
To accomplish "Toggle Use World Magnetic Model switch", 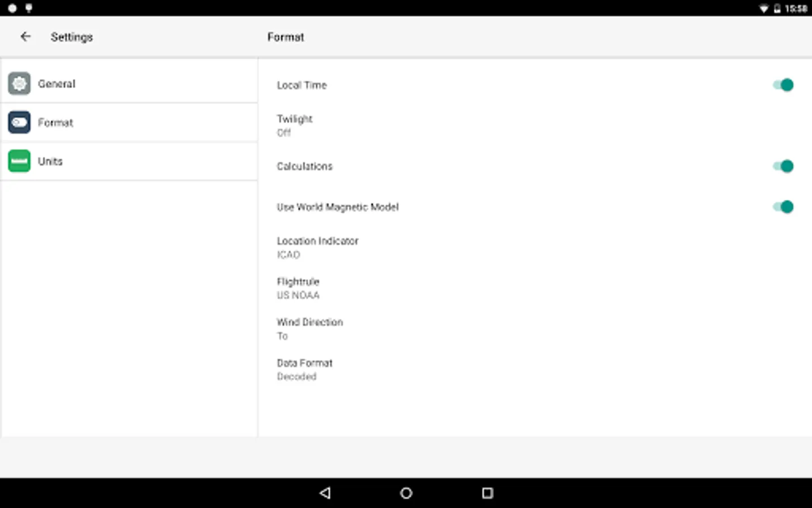I will tap(783, 207).
